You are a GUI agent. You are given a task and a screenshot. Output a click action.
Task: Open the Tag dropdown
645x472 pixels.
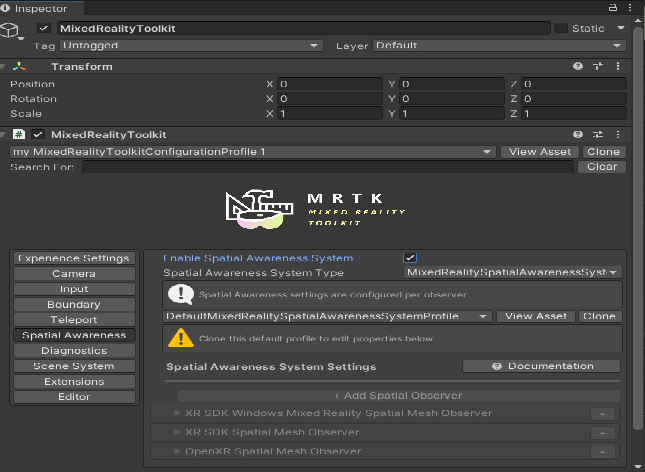[x=190, y=45]
